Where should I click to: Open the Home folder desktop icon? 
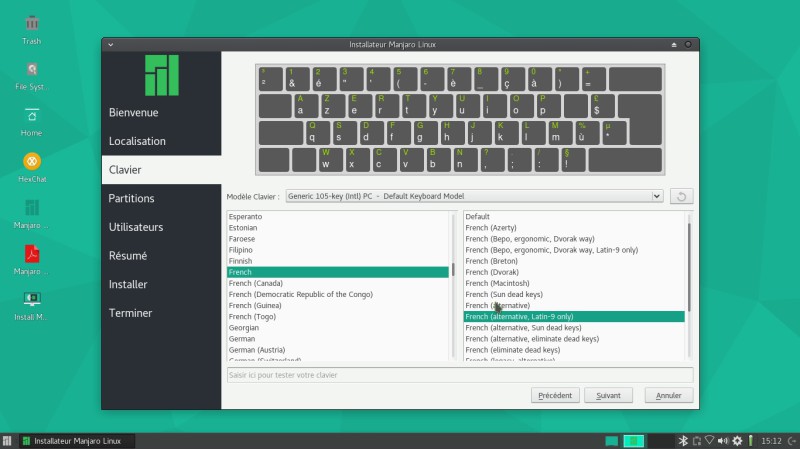pos(32,122)
